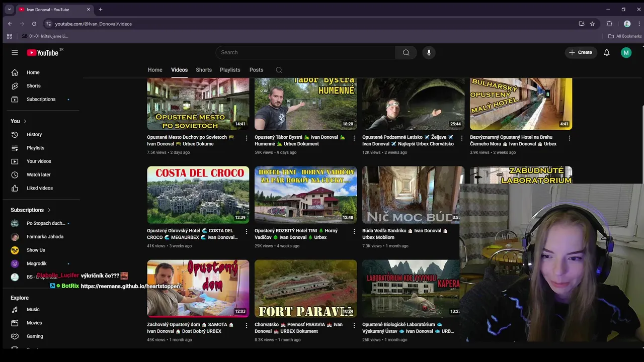Open Chrome three-dot menu
The height and width of the screenshot is (362, 644).
click(639, 24)
